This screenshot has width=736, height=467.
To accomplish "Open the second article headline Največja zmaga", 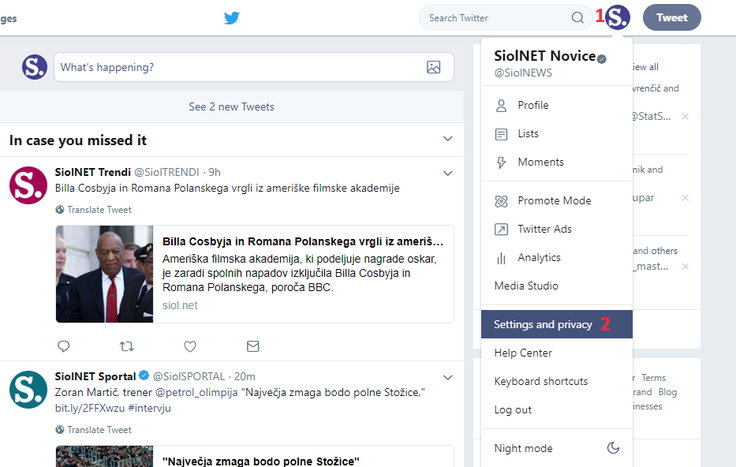I will tap(261, 461).
